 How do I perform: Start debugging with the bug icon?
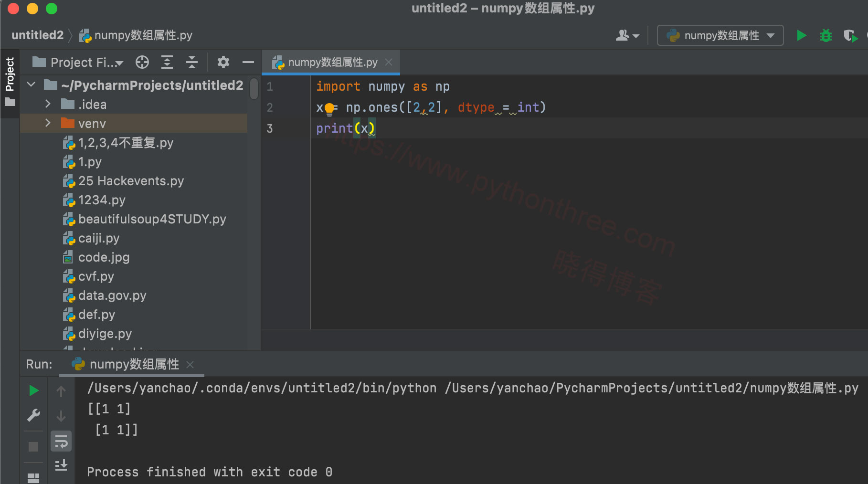[x=826, y=35]
